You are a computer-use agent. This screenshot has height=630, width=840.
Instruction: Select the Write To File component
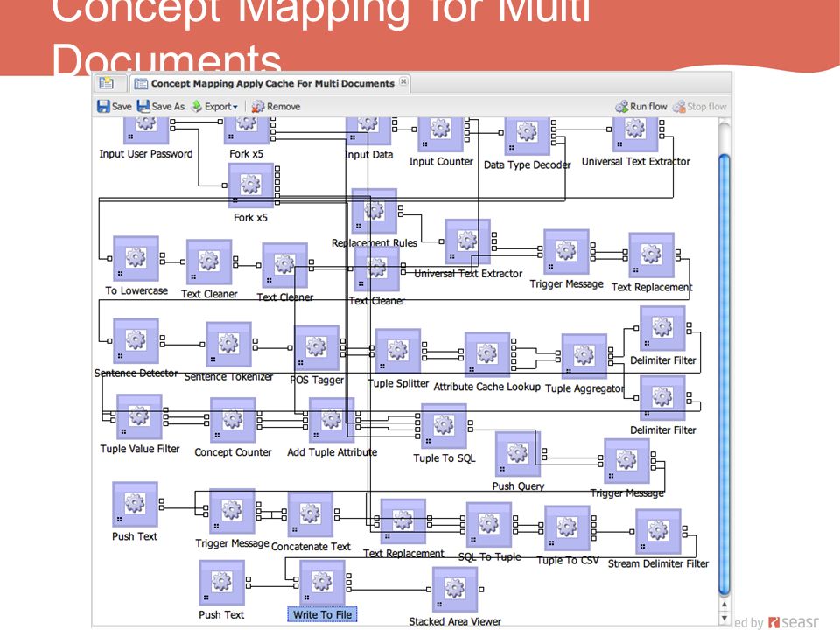click(322, 583)
